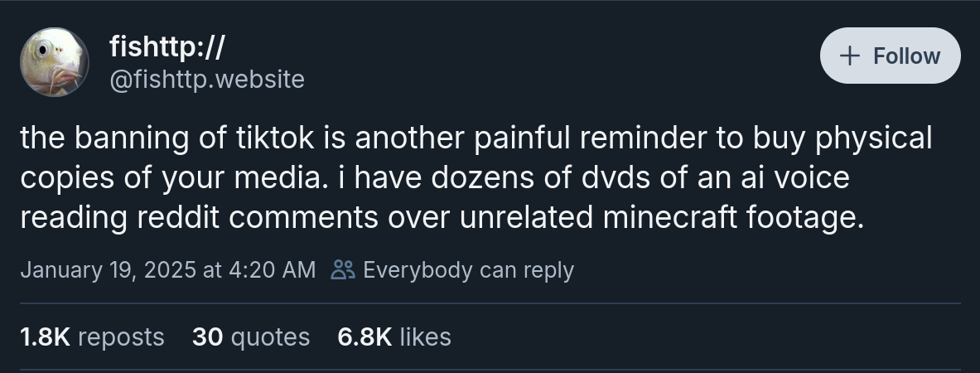View the Everybody can reply setting

click(451, 269)
